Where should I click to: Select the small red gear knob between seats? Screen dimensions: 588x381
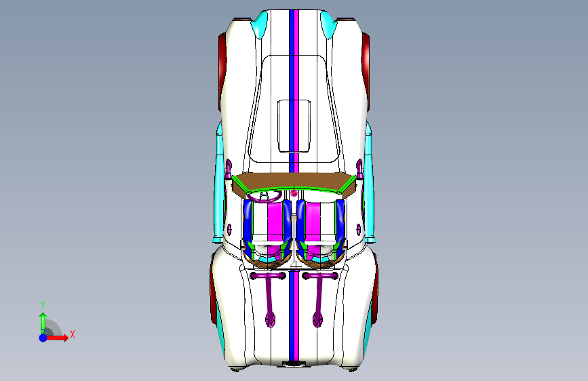click(x=294, y=193)
